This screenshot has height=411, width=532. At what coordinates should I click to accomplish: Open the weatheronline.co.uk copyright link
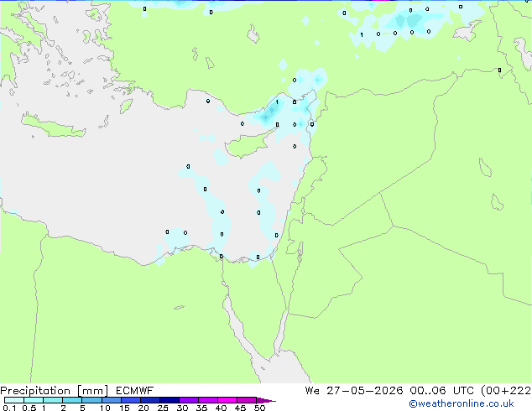[x=462, y=403]
